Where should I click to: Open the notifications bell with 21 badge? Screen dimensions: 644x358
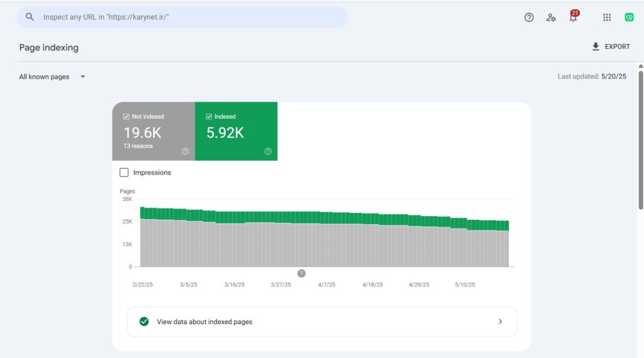[573, 18]
